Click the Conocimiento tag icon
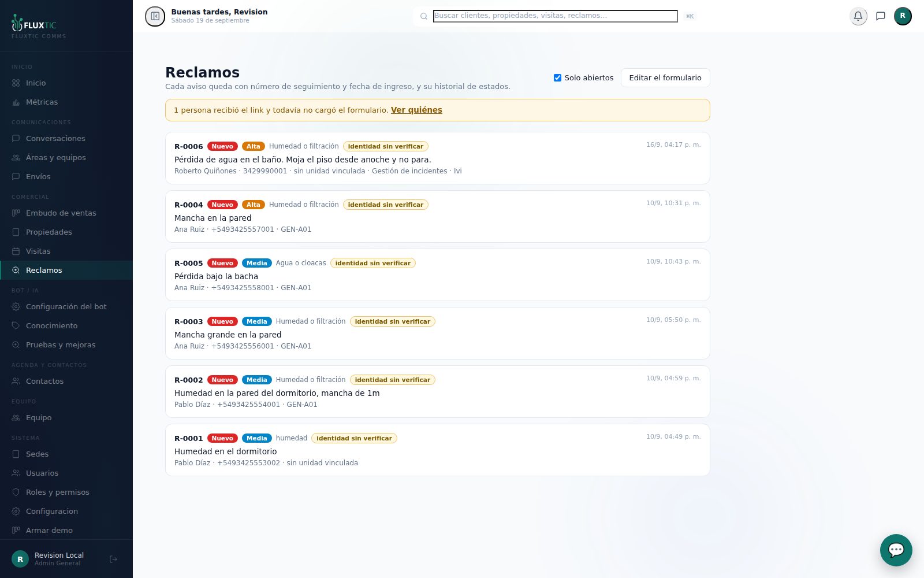924x578 pixels. click(x=16, y=326)
